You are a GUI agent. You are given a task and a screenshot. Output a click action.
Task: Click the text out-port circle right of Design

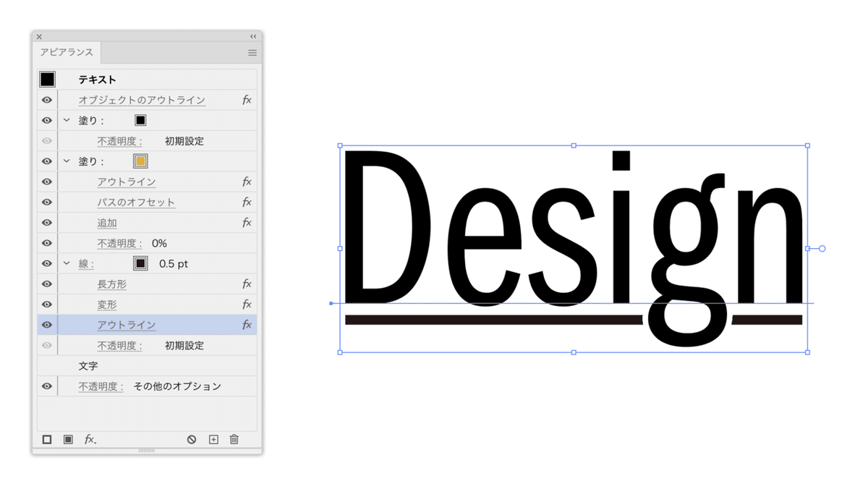point(822,249)
